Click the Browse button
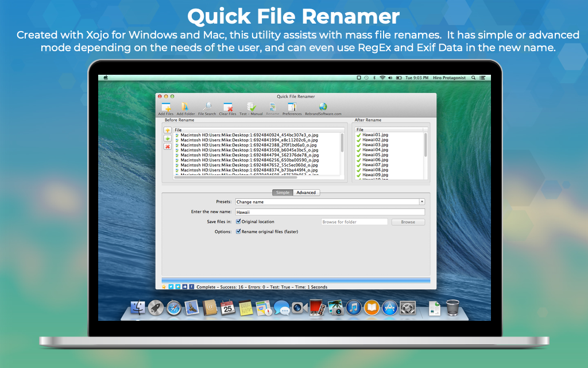The height and width of the screenshot is (368, 588). coord(408,222)
